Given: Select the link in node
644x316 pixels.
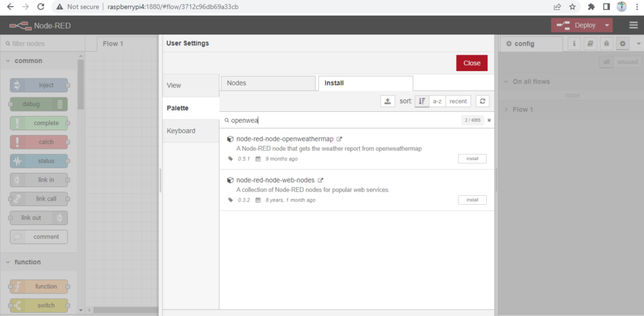Looking at the screenshot, I should 39,180.
